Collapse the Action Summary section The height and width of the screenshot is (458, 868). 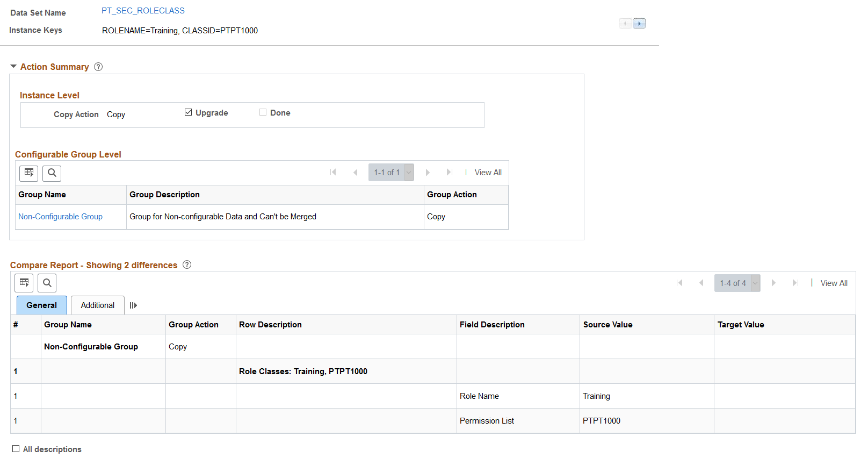click(x=13, y=67)
